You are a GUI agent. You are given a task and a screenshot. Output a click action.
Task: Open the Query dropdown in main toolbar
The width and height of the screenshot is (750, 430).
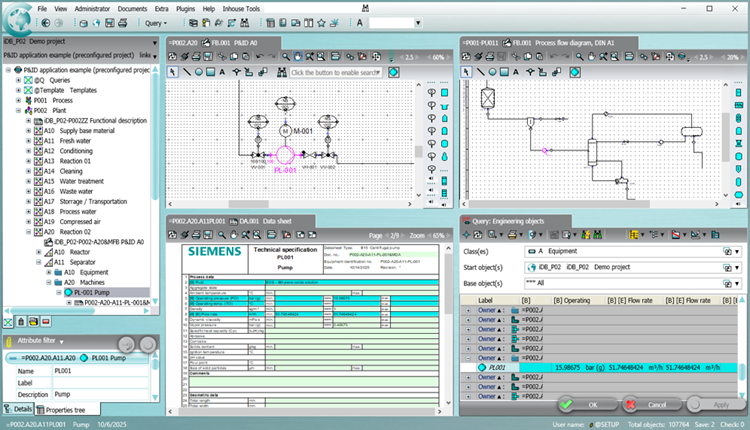[156, 23]
